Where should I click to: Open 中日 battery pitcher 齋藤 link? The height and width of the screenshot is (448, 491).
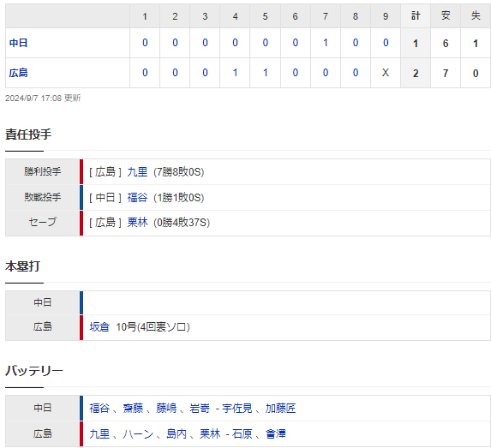click(x=133, y=409)
